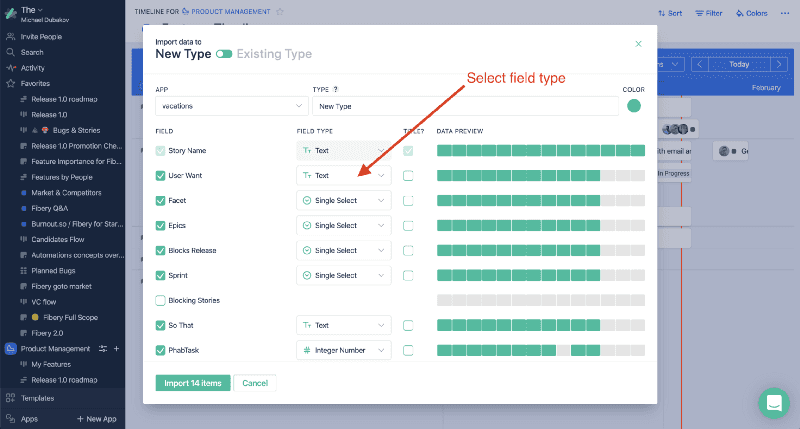Open Planned Bugs favorite
Viewport: 800px width, 429px height.
coord(53,271)
